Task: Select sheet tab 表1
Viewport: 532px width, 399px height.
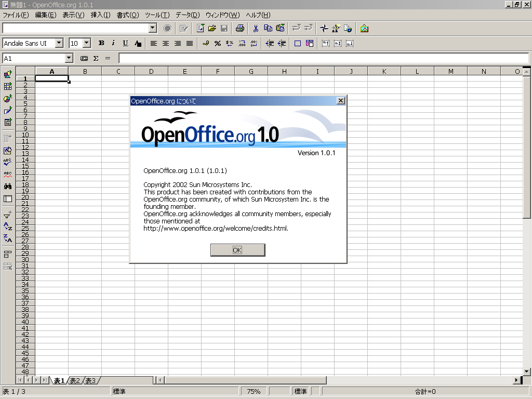Action: click(x=59, y=380)
